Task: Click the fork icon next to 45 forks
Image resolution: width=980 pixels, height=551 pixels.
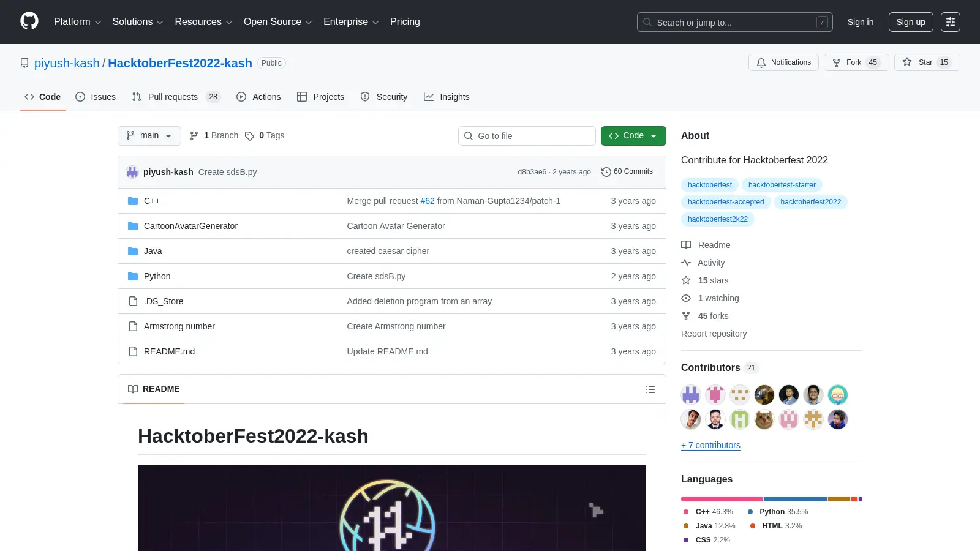Action: (686, 316)
